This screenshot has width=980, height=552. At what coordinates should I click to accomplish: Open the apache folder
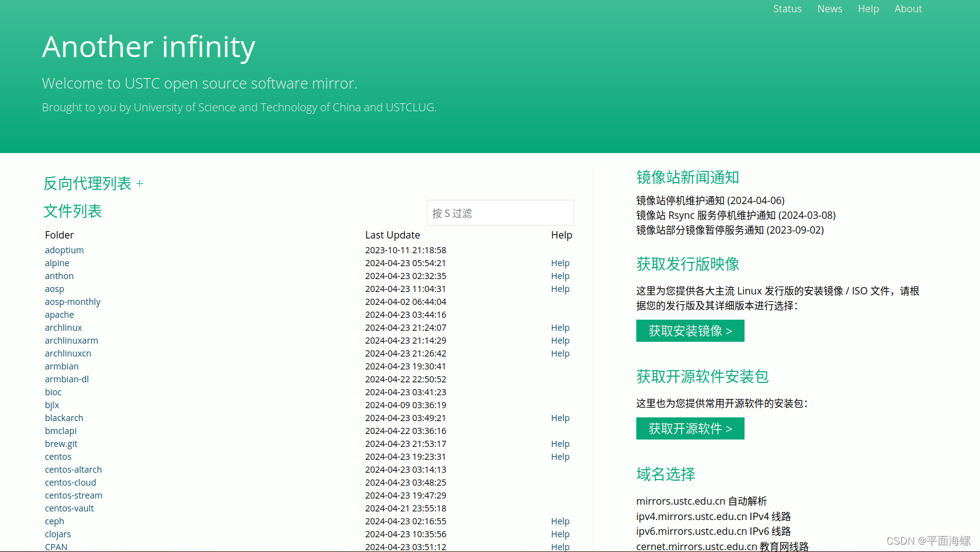(x=59, y=315)
